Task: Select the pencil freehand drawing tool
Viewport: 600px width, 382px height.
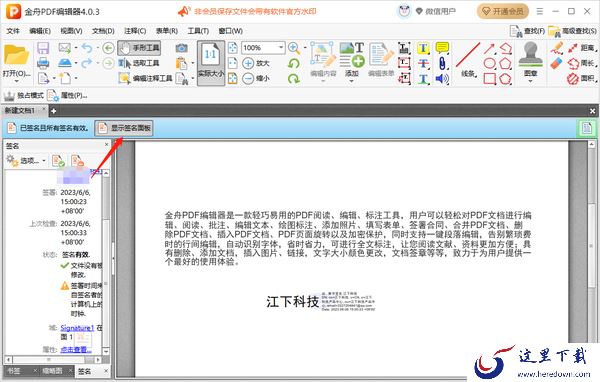Action: tap(557, 48)
